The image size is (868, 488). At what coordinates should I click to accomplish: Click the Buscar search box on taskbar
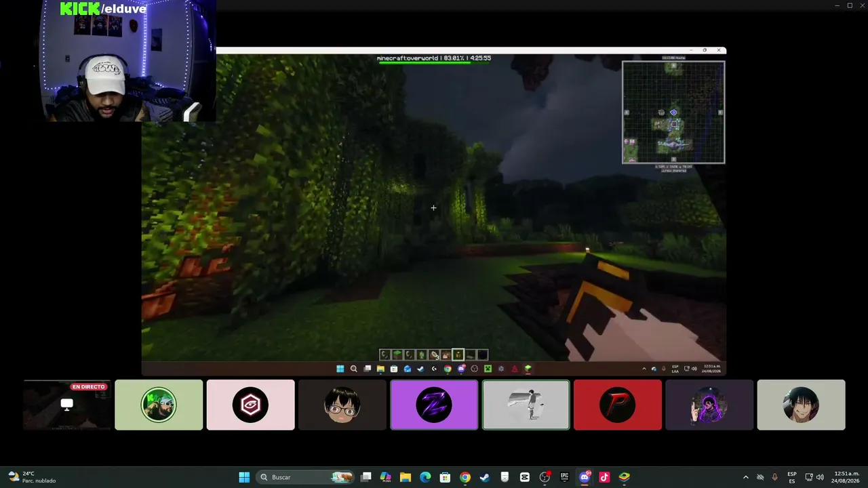click(306, 477)
